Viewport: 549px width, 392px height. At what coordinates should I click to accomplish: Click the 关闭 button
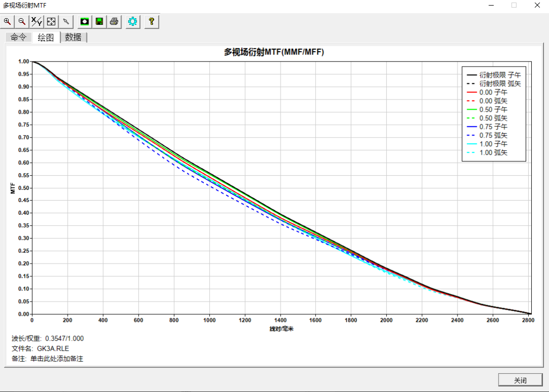click(x=521, y=380)
